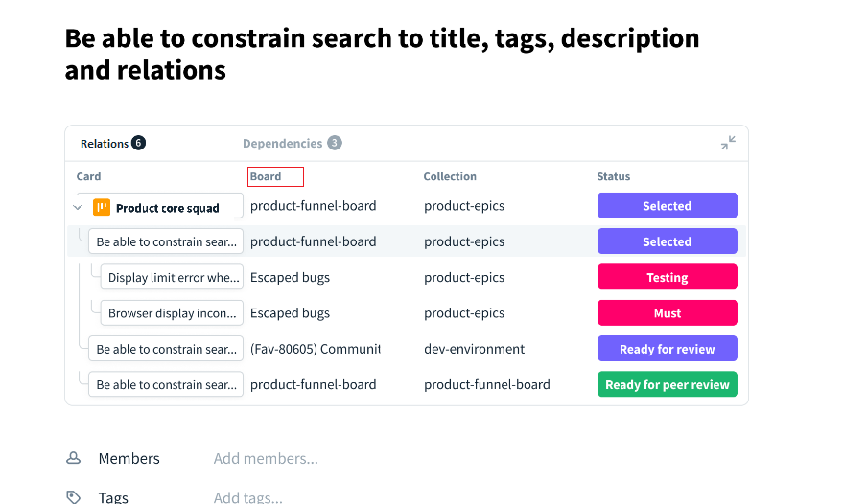
Task: Select the Relations tab
Action: click(x=113, y=143)
